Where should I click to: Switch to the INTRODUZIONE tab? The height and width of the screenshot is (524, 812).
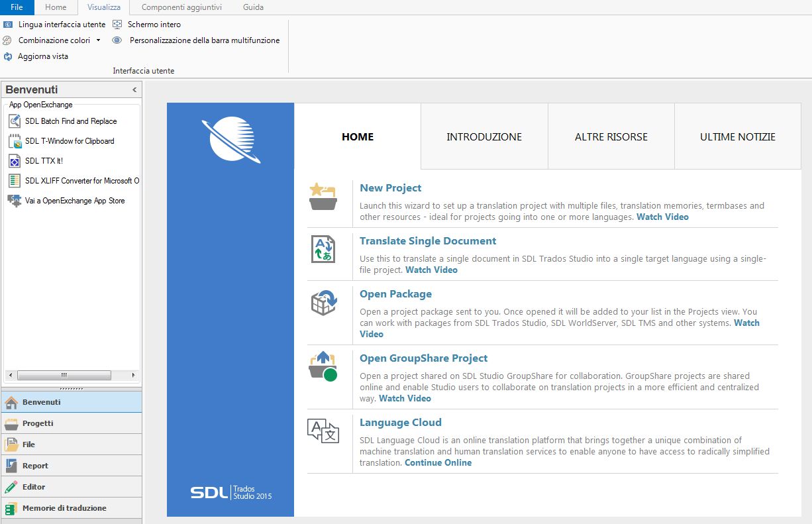coord(484,136)
